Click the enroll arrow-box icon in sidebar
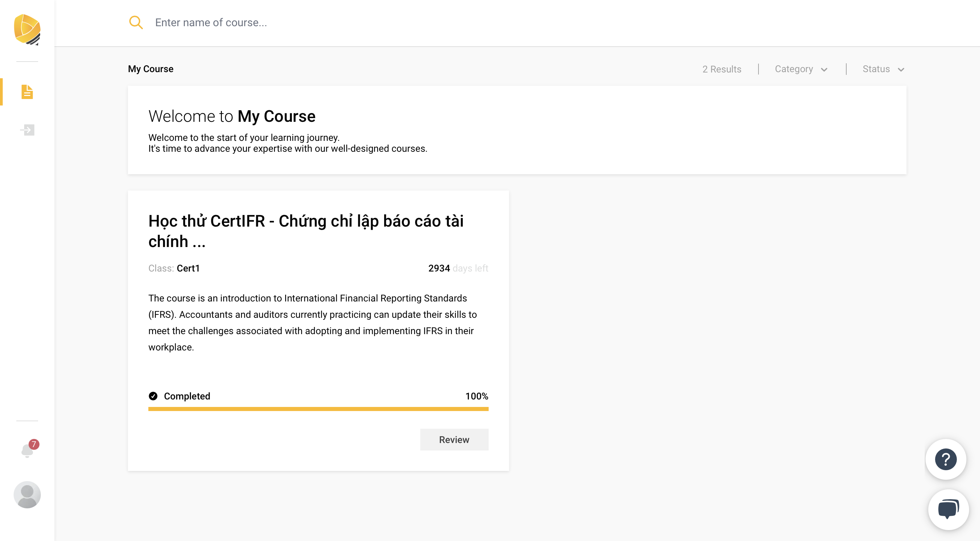 [27, 130]
